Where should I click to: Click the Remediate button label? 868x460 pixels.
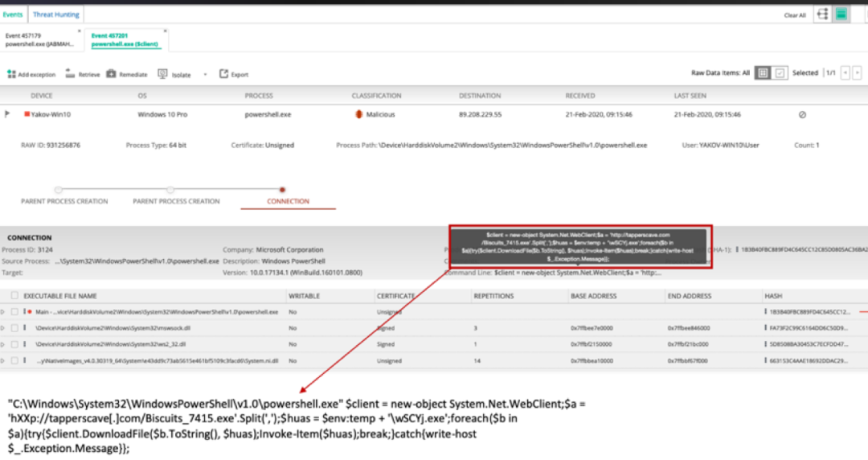[133, 74]
